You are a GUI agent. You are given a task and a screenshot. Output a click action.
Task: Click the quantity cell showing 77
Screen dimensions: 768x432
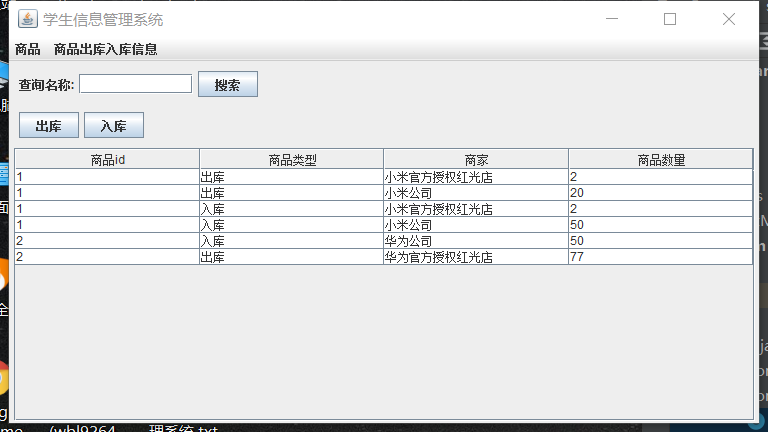tap(660, 257)
